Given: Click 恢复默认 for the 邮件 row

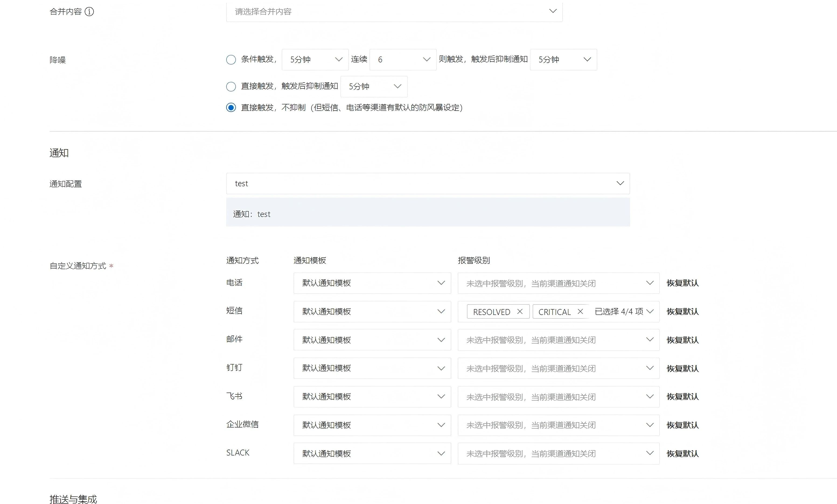Looking at the screenshot, I should [683, 340].
